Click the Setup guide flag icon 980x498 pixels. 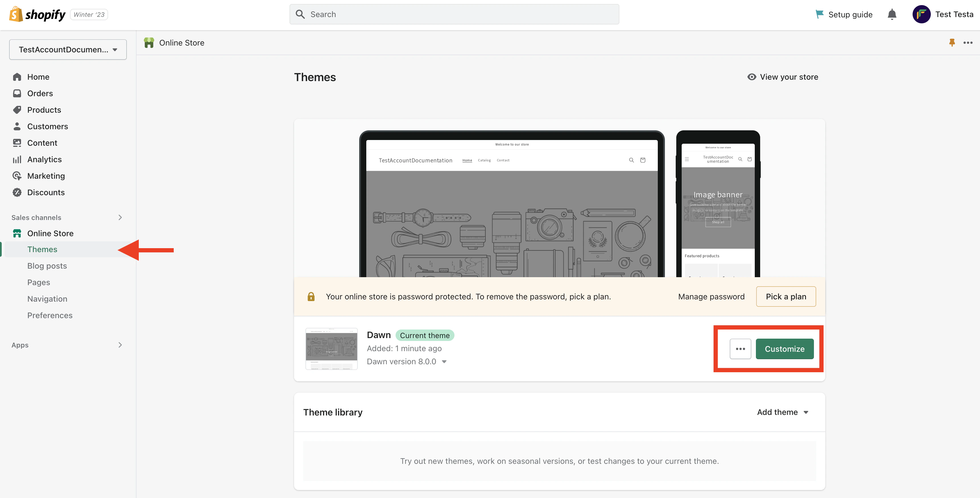[x=819, y=15]
